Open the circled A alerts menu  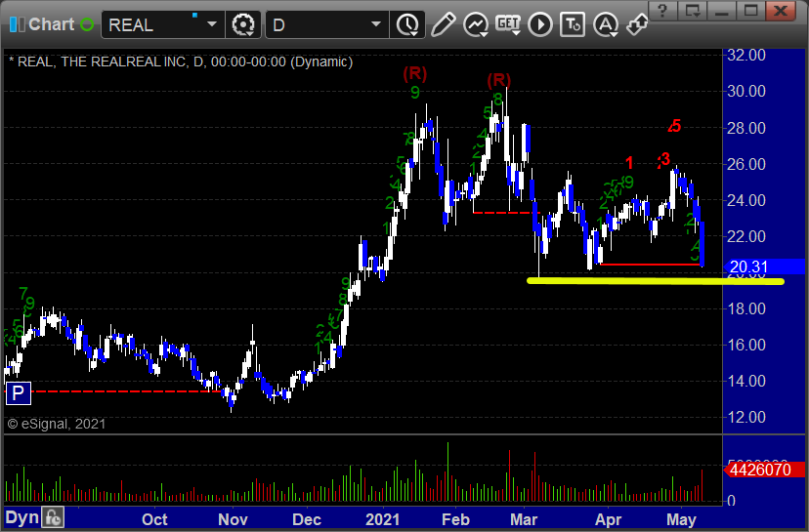click(x=606, y=24)
